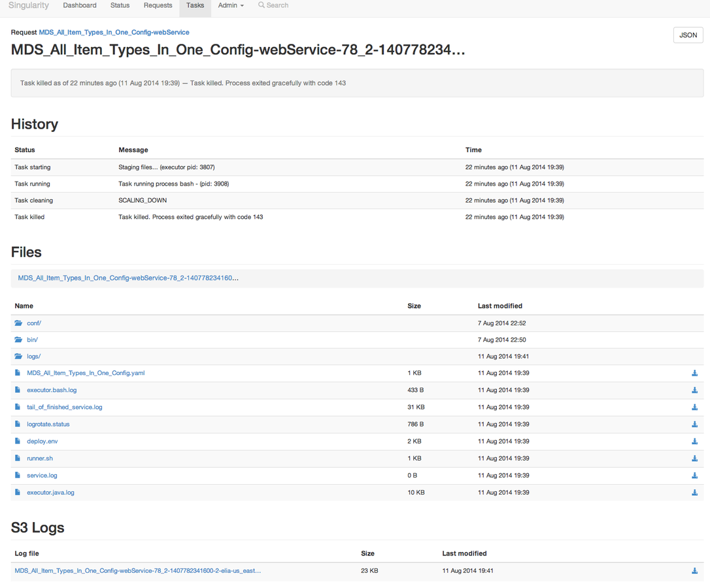Click the file icon beside executor.bash.log

[18, 390]
